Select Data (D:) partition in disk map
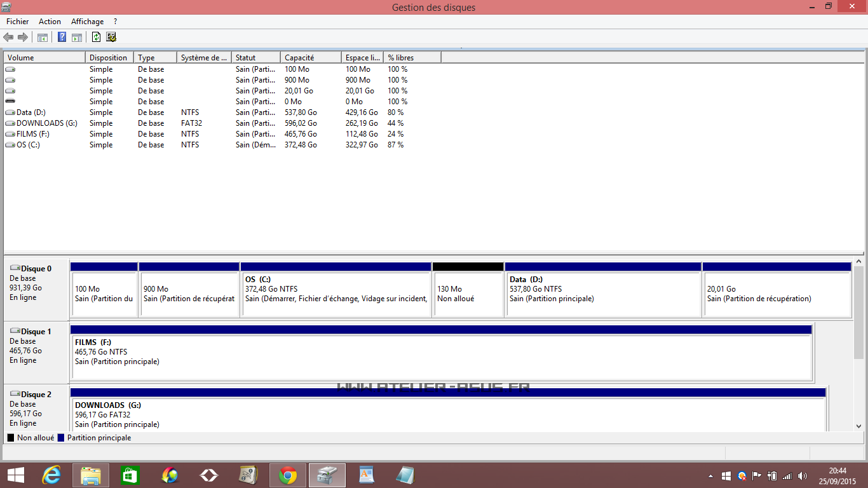Viewport: 868px width, 488px height. coord(602,294)
